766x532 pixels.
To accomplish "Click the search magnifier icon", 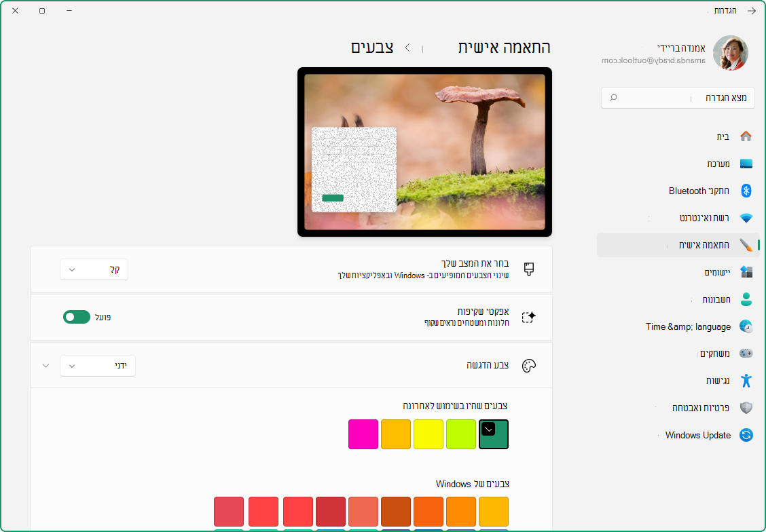I will [x=613, y=98].
